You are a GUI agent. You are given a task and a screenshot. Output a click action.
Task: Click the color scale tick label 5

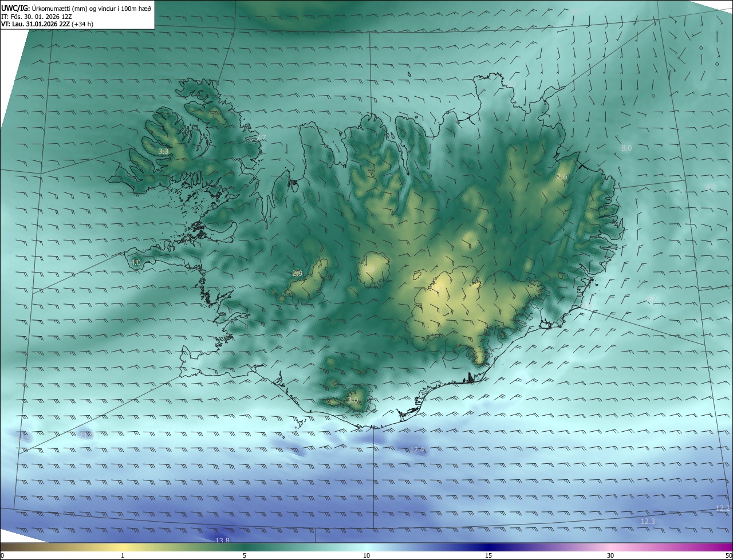tap(245, 555)
